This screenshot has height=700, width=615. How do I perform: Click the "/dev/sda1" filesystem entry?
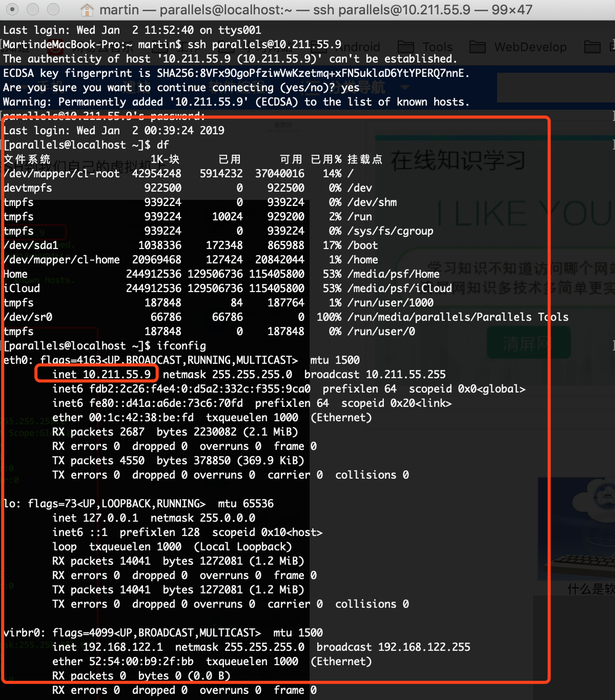point(31,245)
